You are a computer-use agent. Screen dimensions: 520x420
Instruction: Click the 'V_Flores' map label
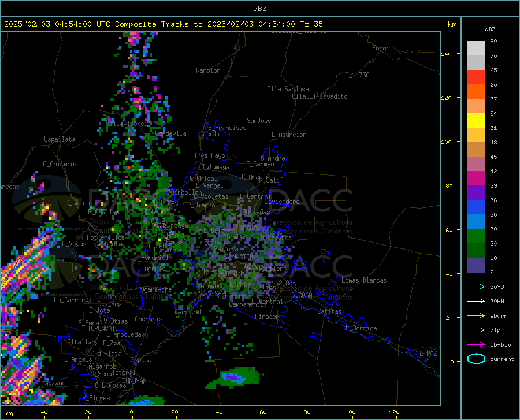[96, 398]
